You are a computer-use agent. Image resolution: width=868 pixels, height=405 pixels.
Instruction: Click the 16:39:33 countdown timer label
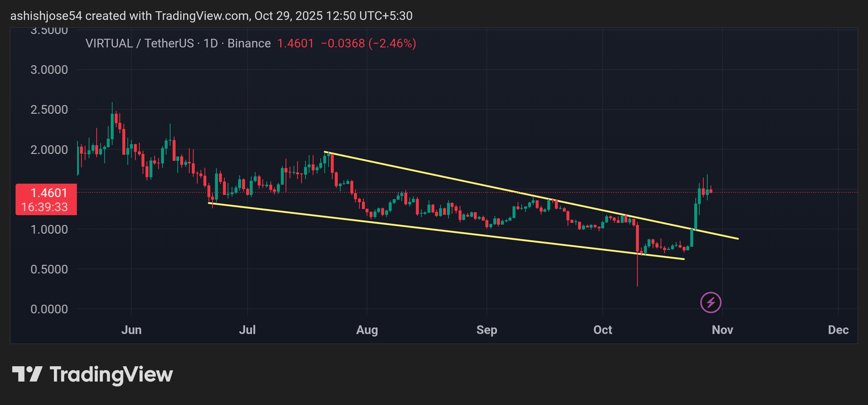point(45,207)
